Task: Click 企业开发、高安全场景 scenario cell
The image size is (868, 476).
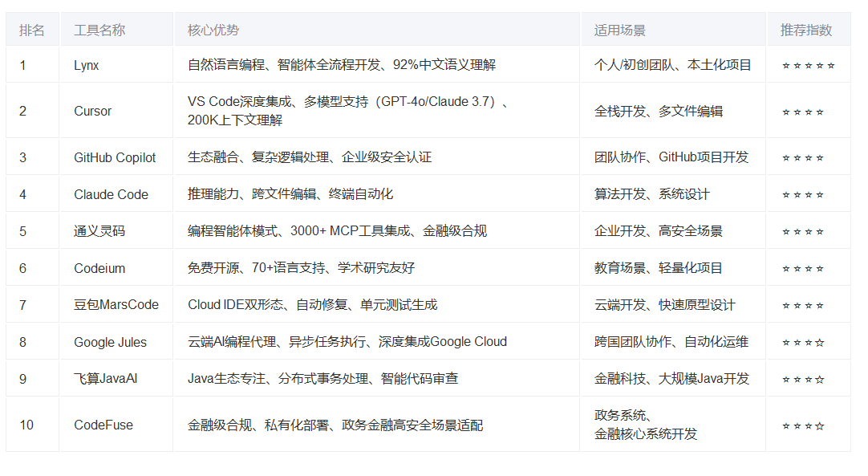Action: pyautogui.click(x=673, y=231)
